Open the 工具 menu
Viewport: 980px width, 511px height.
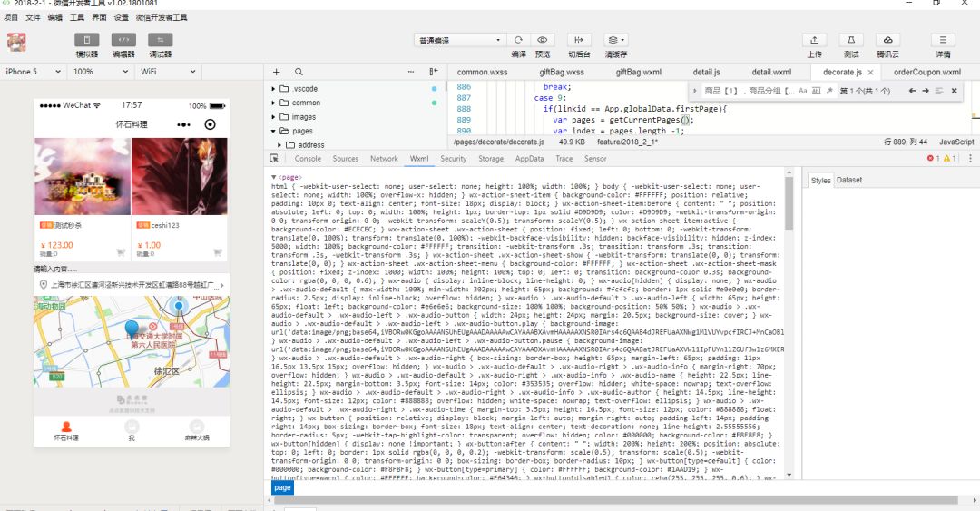coord(77,17)
